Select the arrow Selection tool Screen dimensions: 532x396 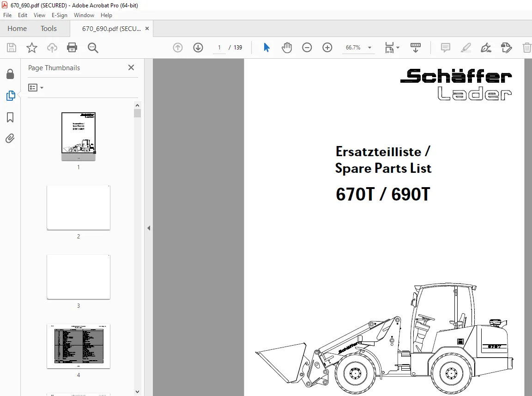click(x=266, y=48)
